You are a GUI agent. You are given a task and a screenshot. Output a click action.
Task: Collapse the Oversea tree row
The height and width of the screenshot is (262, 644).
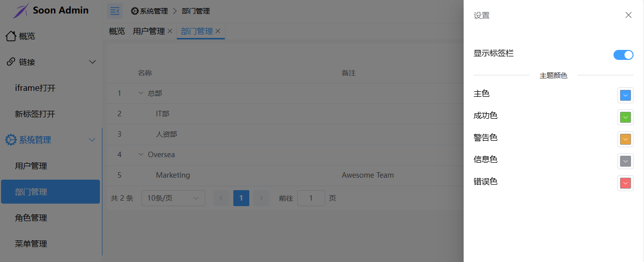(x=141, y=154)
